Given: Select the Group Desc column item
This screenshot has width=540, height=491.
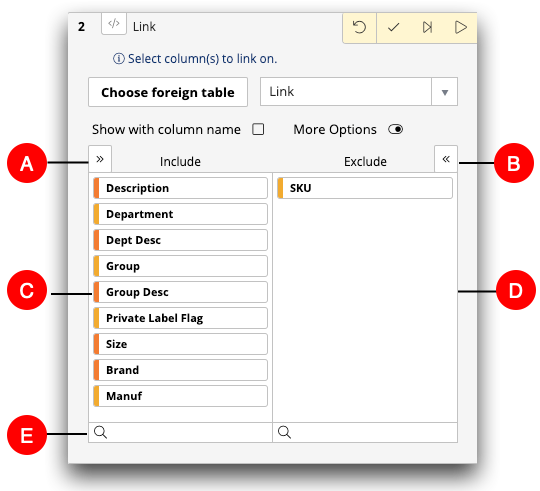Looking at the screenshot, I should (x=180, y=292).
